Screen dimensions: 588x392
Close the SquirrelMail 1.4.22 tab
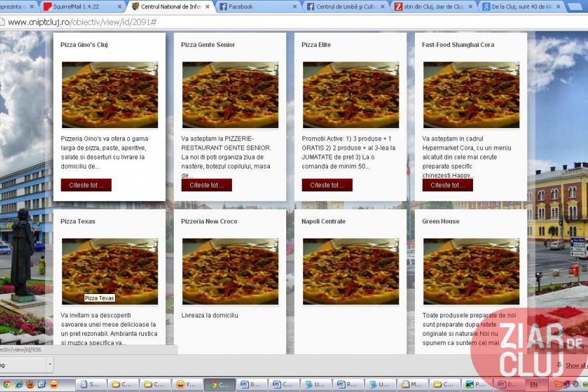coord(120,7)
